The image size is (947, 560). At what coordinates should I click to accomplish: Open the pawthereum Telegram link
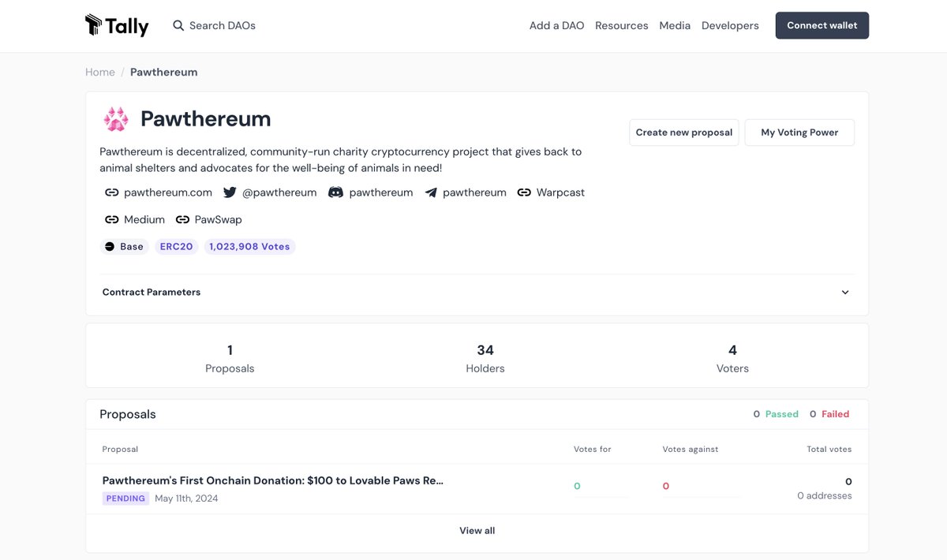(x=474, y=192)
